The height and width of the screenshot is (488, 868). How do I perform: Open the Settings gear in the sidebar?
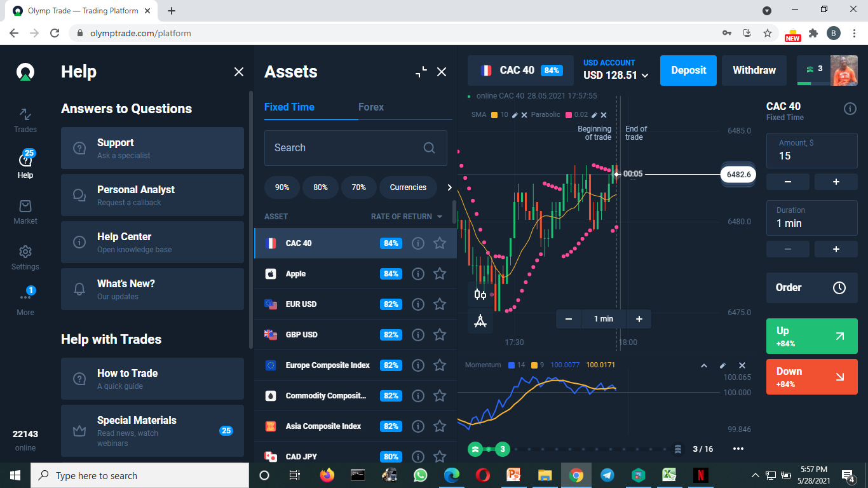(25, 258)
